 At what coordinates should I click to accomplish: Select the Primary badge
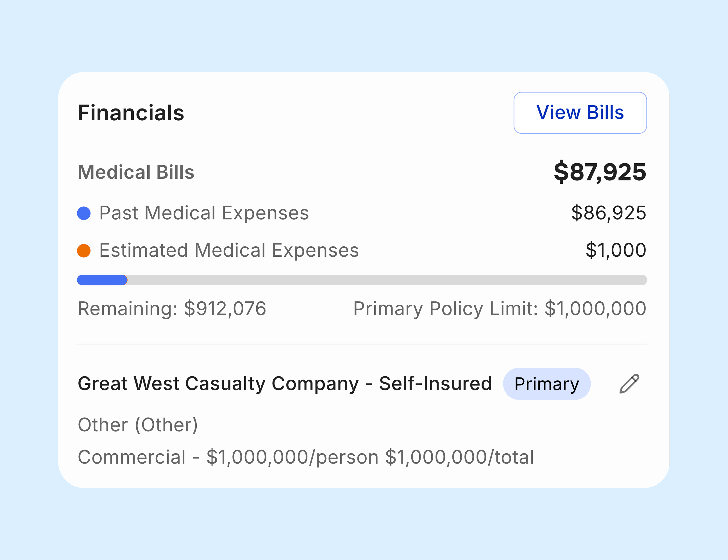coord(547,384)
